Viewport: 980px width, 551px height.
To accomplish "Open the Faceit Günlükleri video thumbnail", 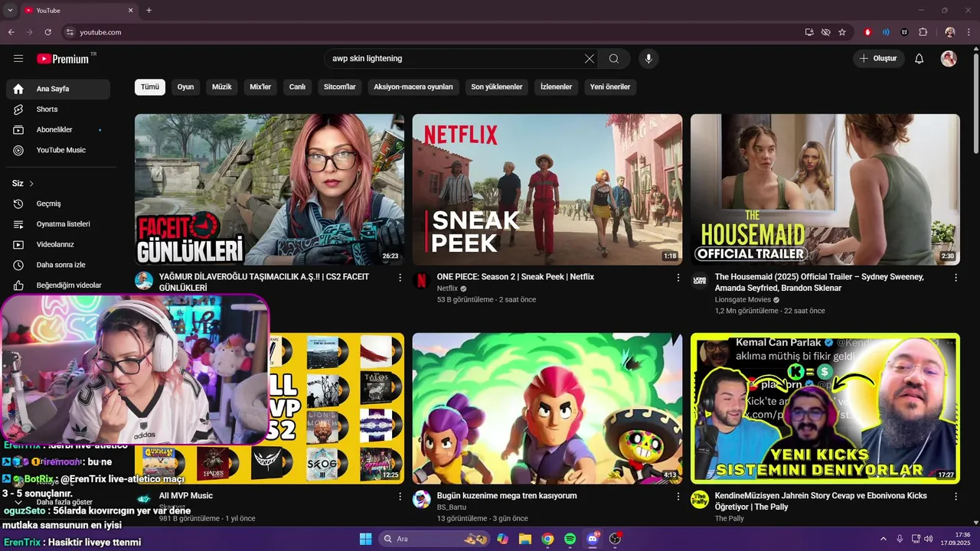I will click(x=269, y=190).
